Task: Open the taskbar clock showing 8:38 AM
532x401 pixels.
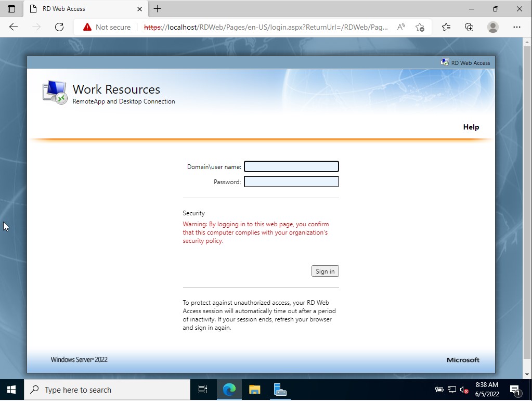Action: 487,390
